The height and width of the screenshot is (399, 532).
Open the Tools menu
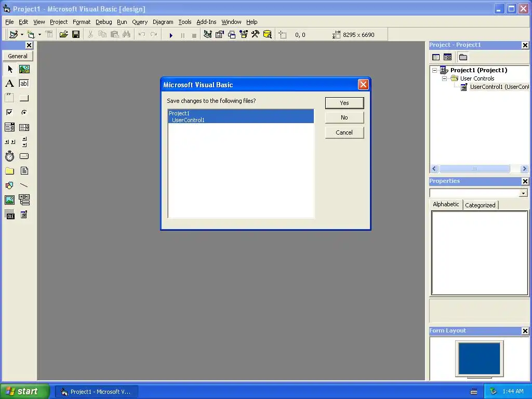(x=185, y=22)
